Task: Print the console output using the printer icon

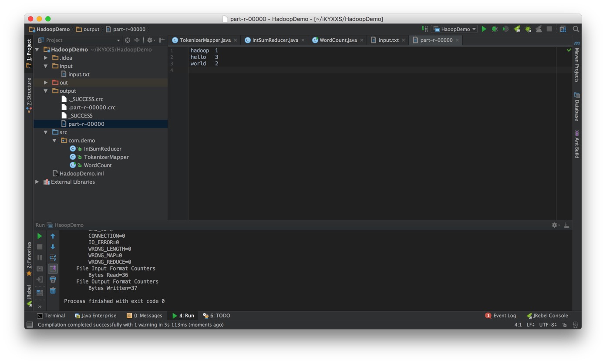Action: [53, 280]
